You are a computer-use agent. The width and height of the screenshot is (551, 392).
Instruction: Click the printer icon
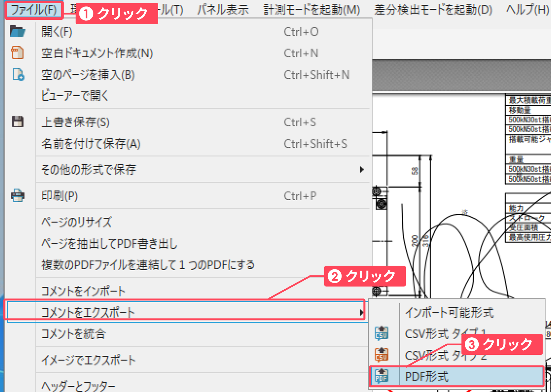(18, 195)
